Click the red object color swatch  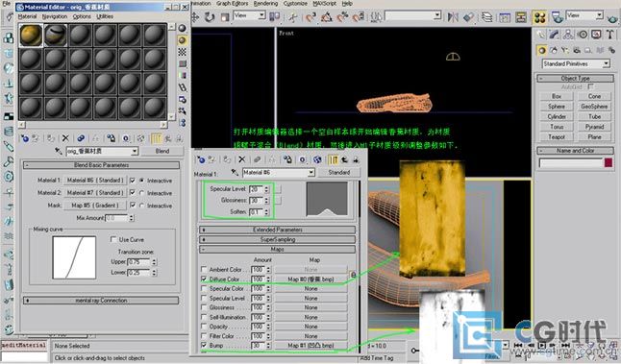[609, 162]
